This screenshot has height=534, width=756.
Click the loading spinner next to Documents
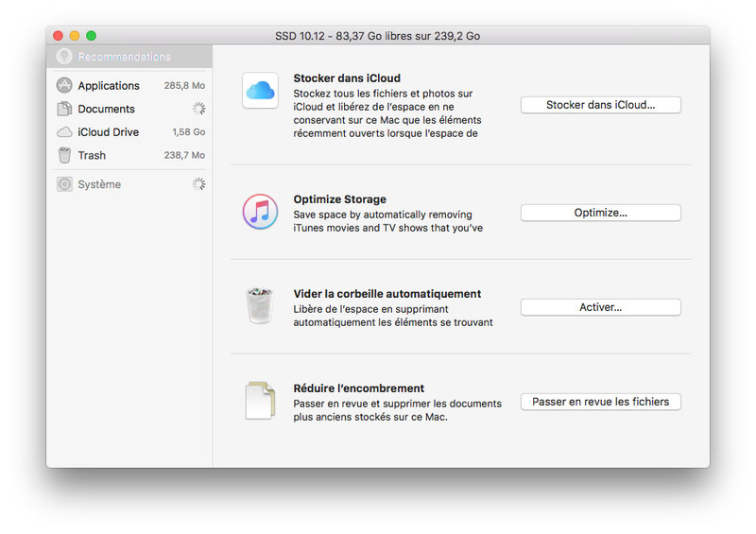[198, 109]
